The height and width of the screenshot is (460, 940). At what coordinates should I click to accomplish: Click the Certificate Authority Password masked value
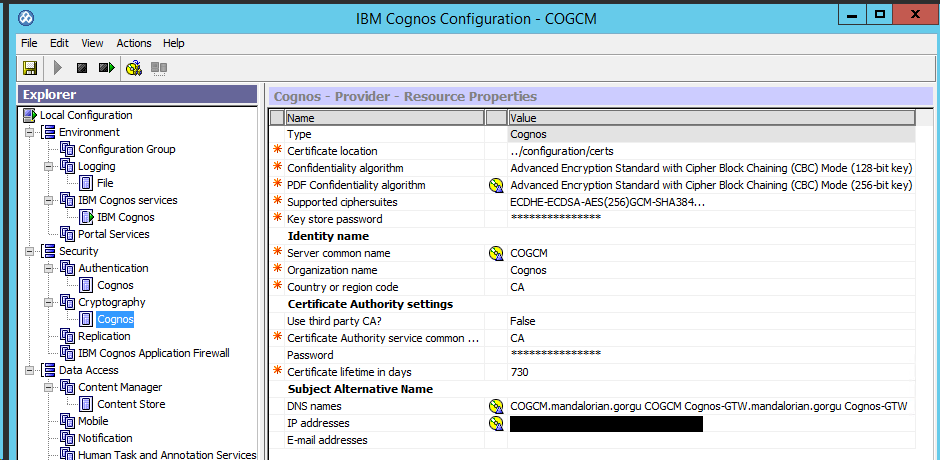pyautogui.click(x=712, y=355)
